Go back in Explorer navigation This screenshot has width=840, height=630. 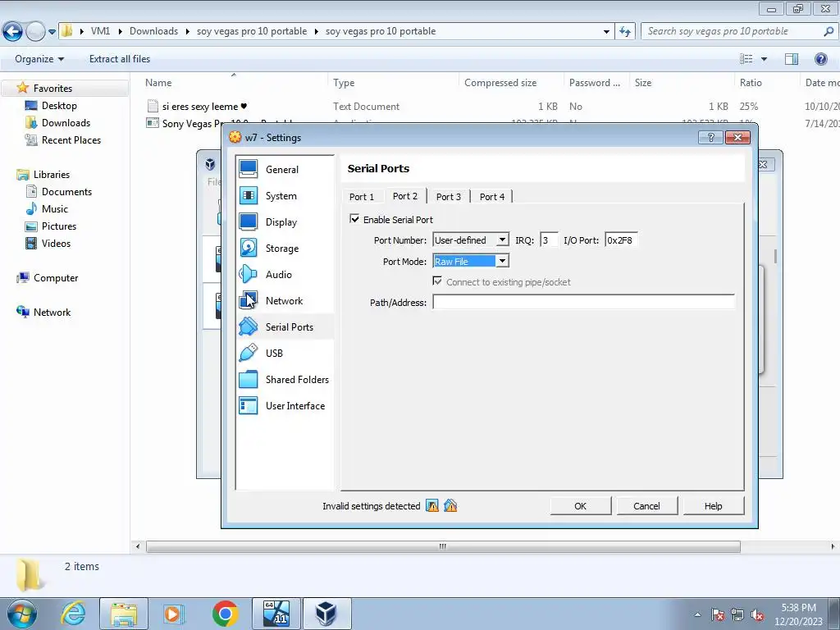click(13, 32)
